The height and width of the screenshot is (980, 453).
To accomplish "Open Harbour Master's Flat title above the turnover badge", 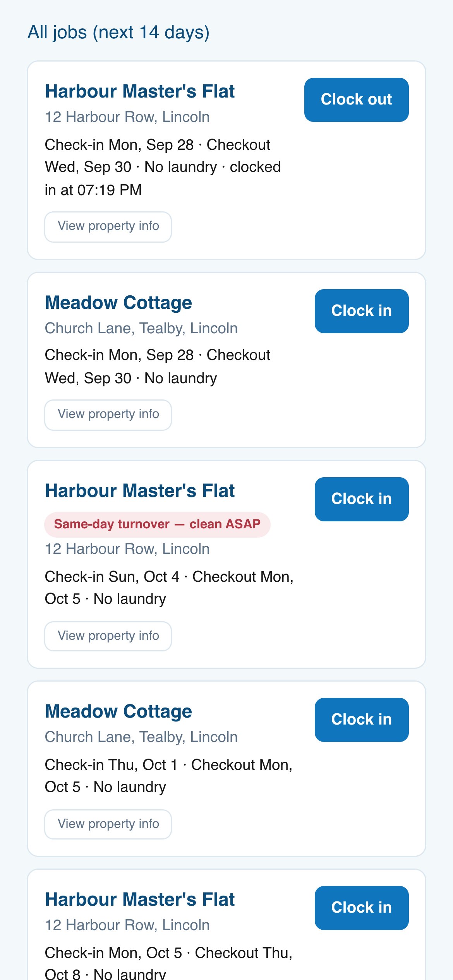I will 140,491.
